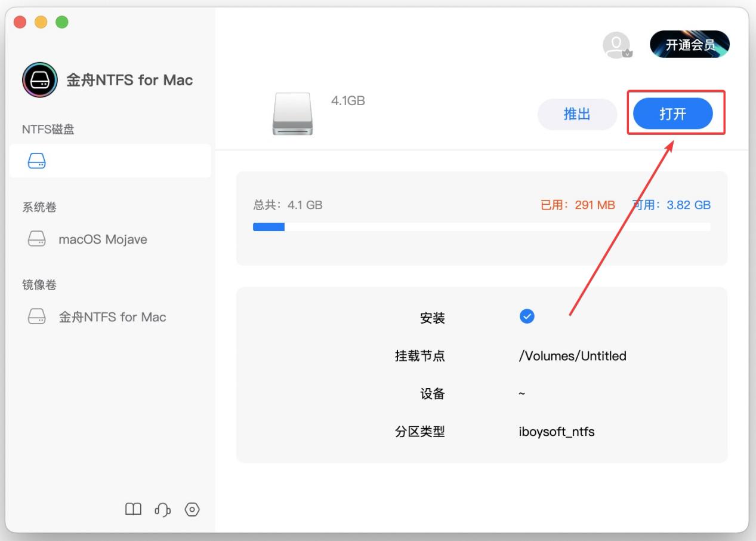756x541 pixels.
Task: Select the highlighted NTFS disk list item
Action: (110, 161)
